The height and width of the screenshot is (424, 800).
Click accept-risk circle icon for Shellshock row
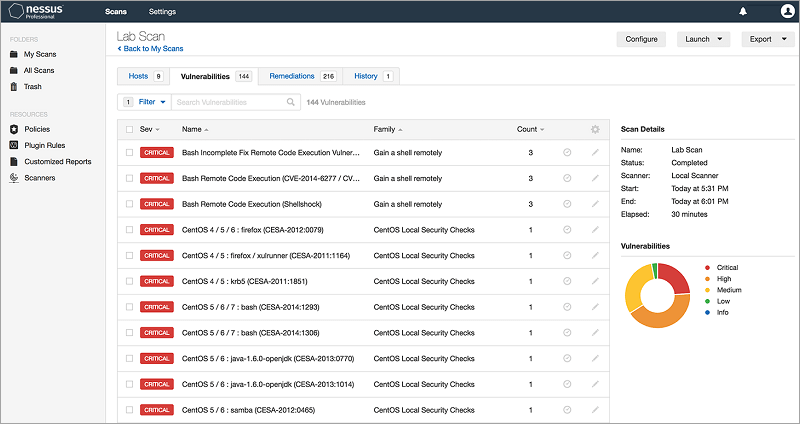click(567, 204)
